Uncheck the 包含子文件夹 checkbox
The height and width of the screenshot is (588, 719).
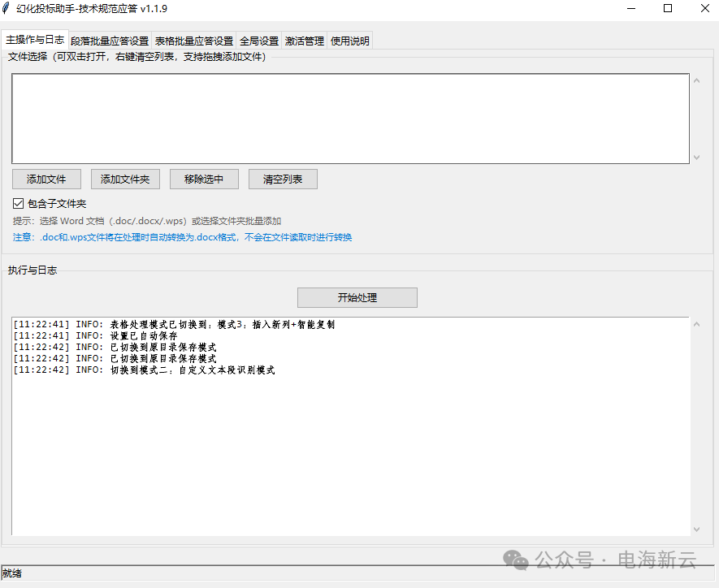coord(18,204)
